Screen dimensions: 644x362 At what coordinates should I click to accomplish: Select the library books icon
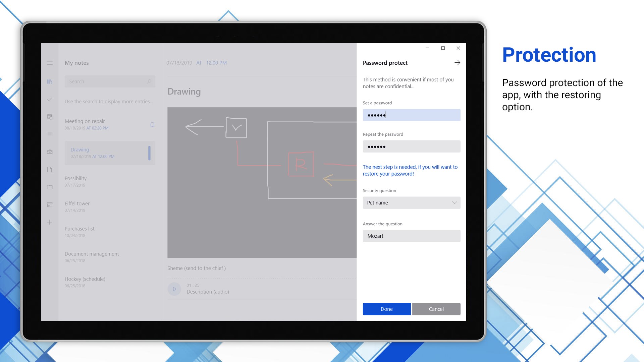click(50, 81)
